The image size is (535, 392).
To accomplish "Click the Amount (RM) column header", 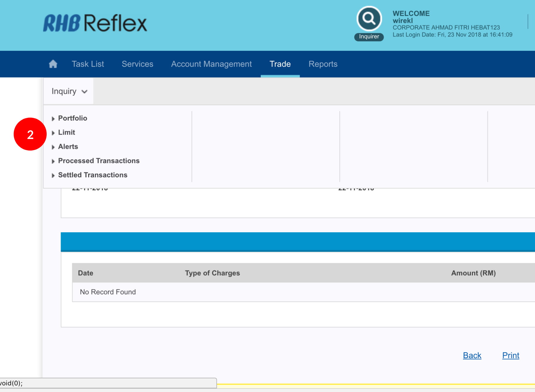I will [473, 273].
